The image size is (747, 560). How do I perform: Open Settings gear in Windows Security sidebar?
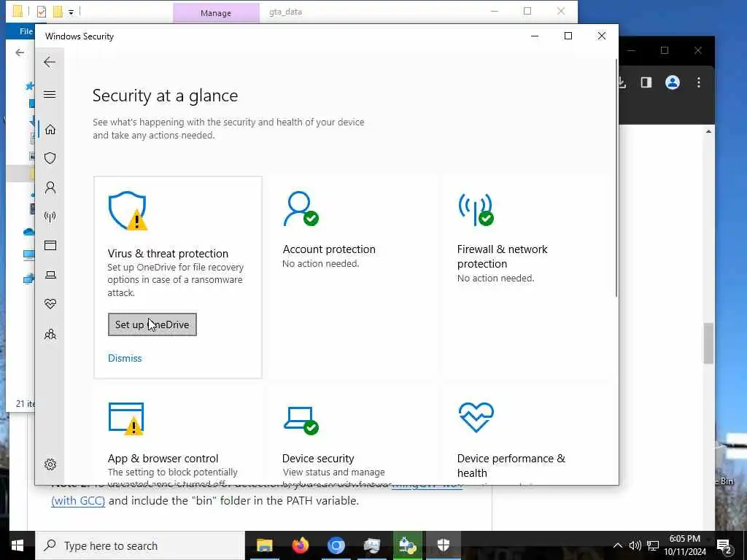[x=50, y=464]
